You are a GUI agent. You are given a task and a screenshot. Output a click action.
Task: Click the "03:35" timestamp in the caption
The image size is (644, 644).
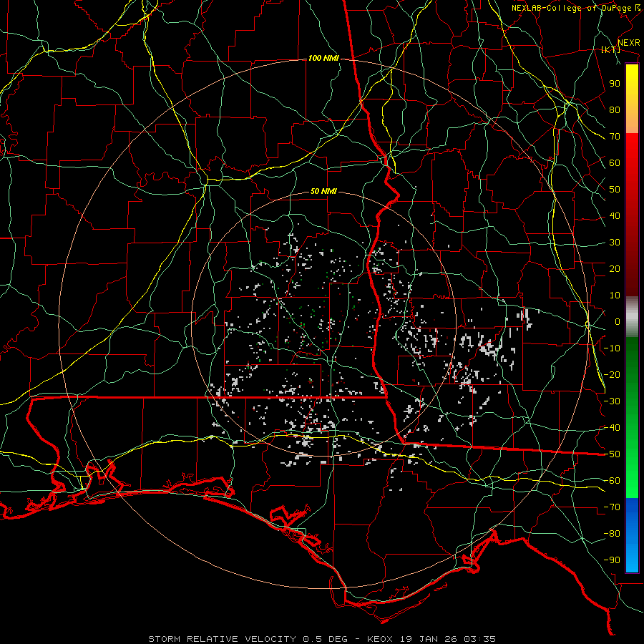point(480,639)
